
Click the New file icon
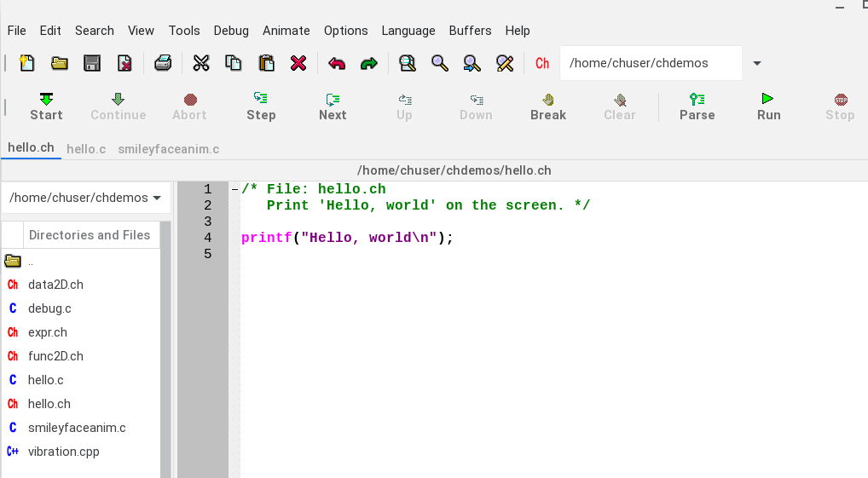28,63
